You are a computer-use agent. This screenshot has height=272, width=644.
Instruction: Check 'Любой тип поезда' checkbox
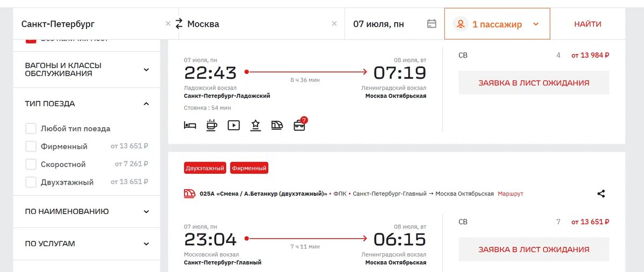(x=31, y=128)
